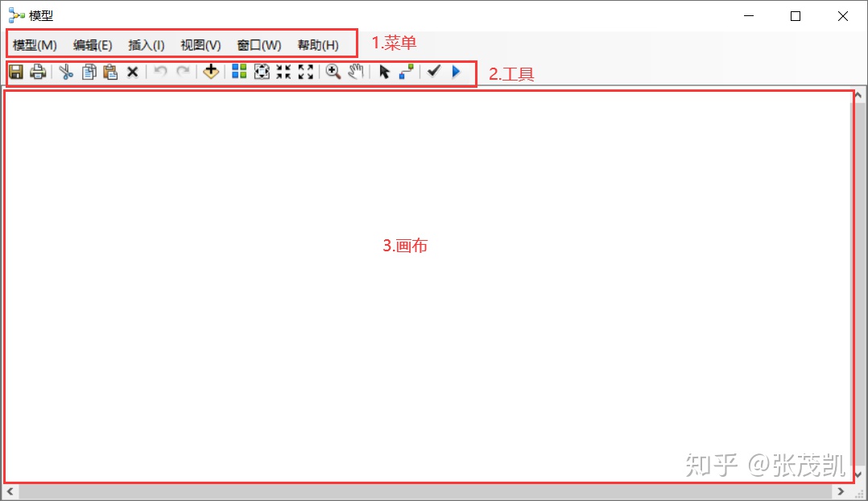Viewport: 868px width, 501px height.
Task: Click the grayed Undo arrow
Action: coord(160,72)
